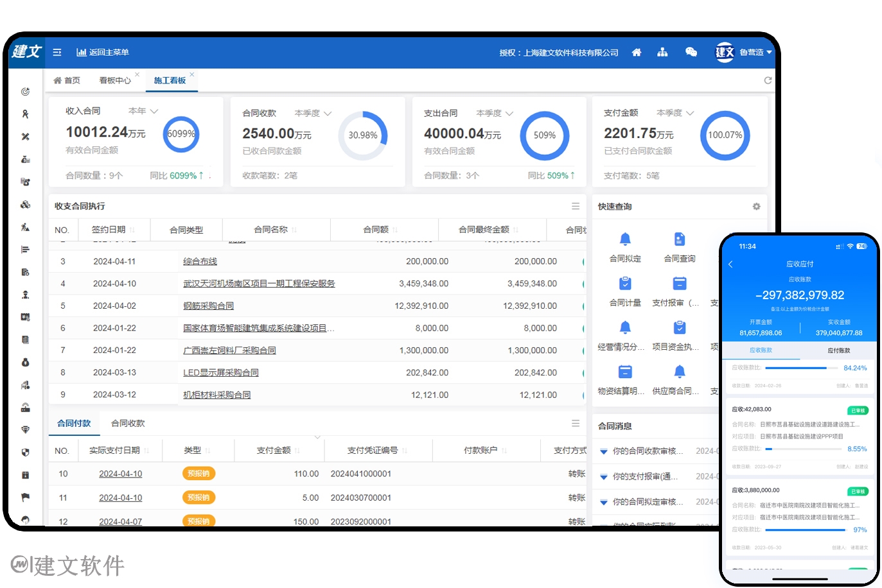Click the shield sidebar icon
Screen dimensions: 882x588
tap(25, 453)
